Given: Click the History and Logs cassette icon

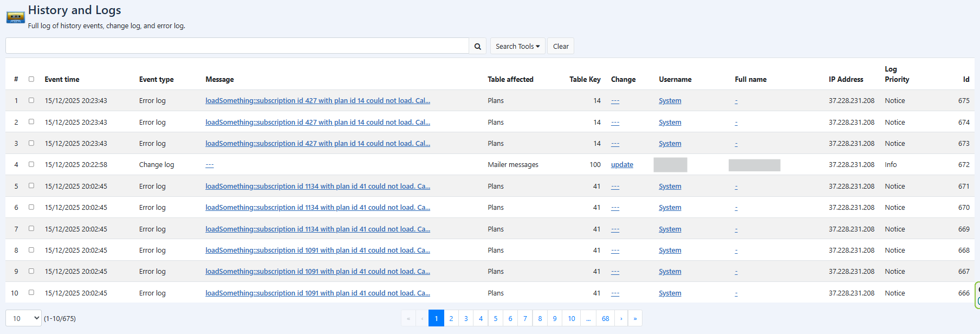Looking at the screenshot, I should 16,17.
